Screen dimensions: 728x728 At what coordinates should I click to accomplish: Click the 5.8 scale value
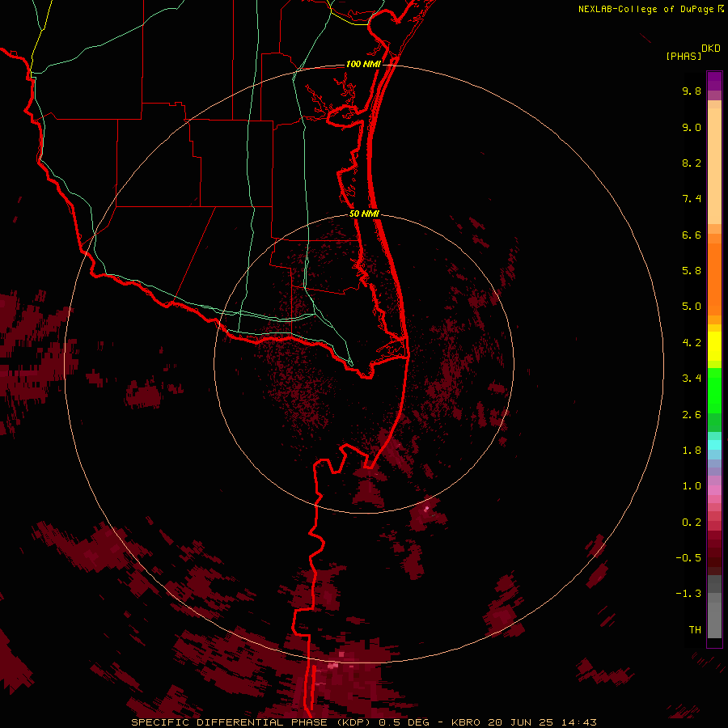pos(692,271)
